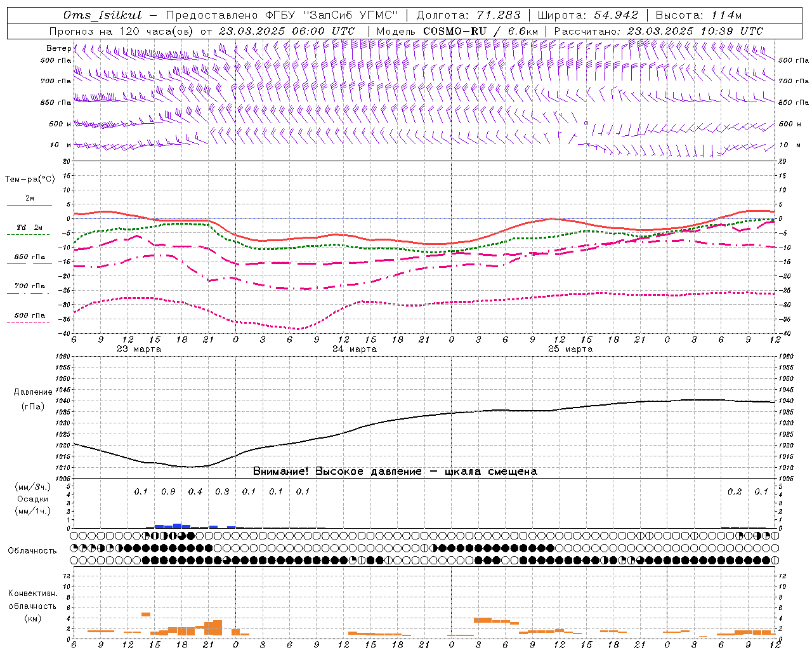Select the model label COSMO-RU / 6.6км
Image resolution: width=812 pixels, height=650 pixels.
(x=480, y=31)
